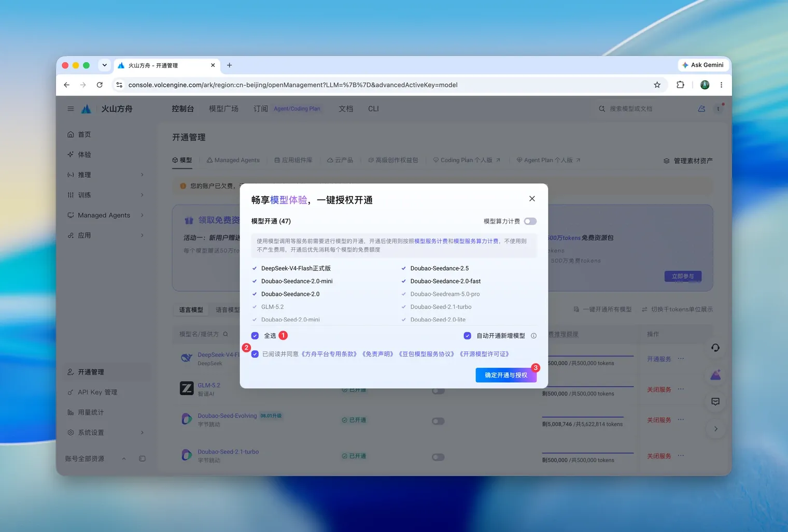Click the search icon in model column header
The width and height of the screenshot is (788, 532).
pyautogui.click(x=226, y=334)
